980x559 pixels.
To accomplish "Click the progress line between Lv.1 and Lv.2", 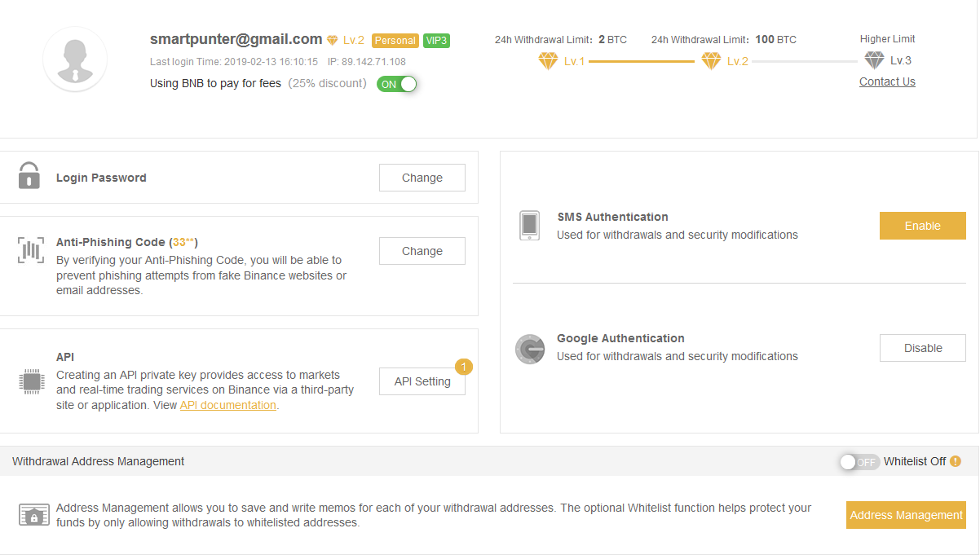I will click(642, 61).
